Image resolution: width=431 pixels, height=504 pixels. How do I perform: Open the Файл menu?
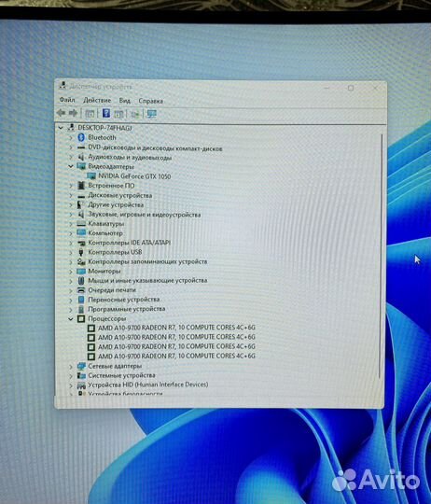[x=67, y=100]
